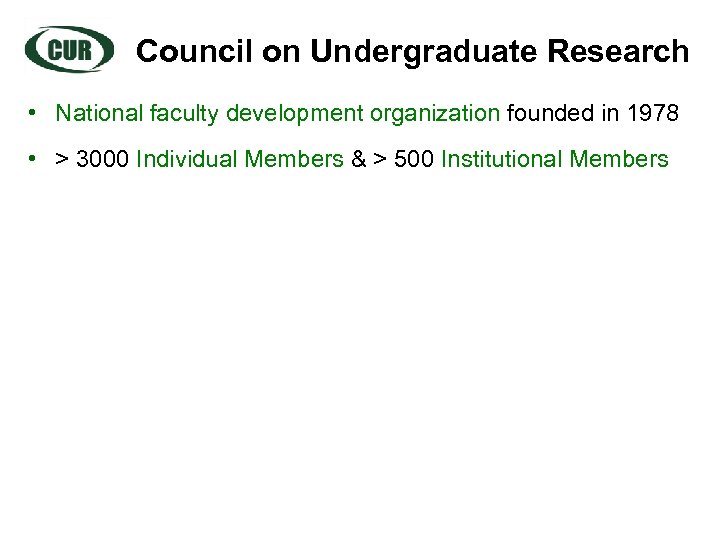This screenshot has width=720, height=540.
Task: Open the green 'National faculty development organization' text
Action: [x=277, y=113]
